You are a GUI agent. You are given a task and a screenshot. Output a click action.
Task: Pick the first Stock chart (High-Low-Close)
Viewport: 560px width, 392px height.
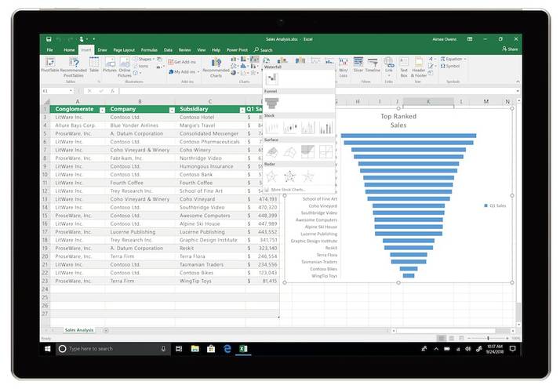pyautogui.click(x=272, y=127)
